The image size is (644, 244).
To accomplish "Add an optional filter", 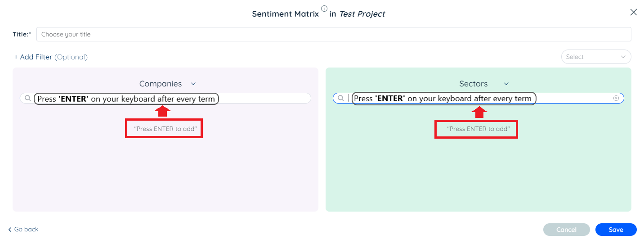I will 33,57.
